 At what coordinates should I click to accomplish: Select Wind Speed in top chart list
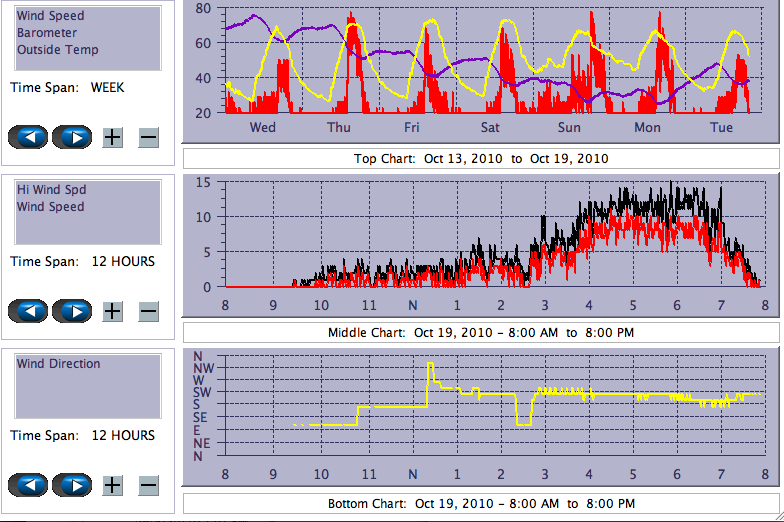50,16
